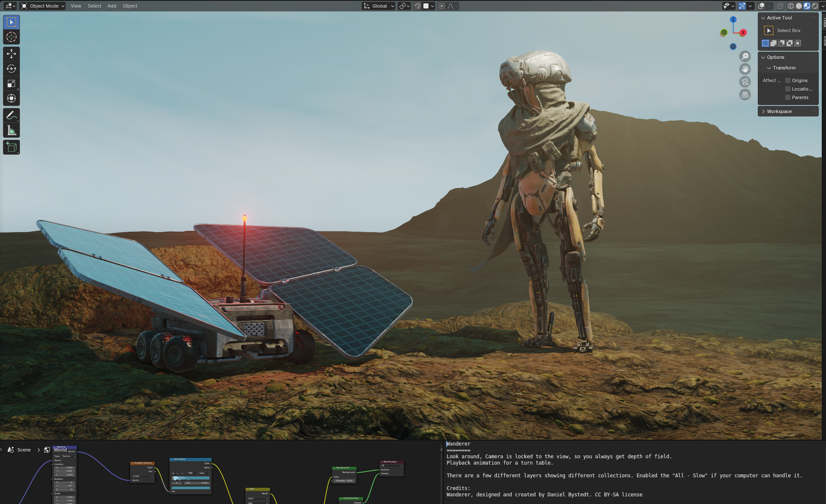This screenshot has width=826, height=504.
Task: Select the Measure tool
Action: 11,130
